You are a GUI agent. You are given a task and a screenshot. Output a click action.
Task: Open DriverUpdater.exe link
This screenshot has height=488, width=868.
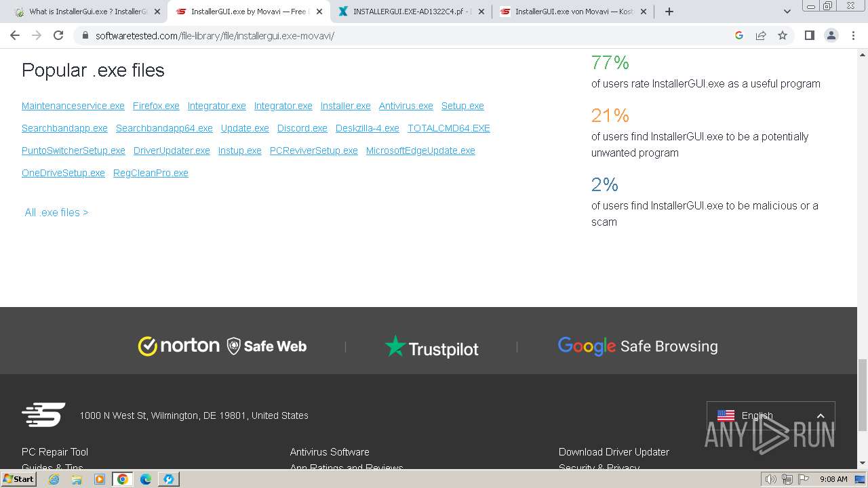click(x=172, y=150)
